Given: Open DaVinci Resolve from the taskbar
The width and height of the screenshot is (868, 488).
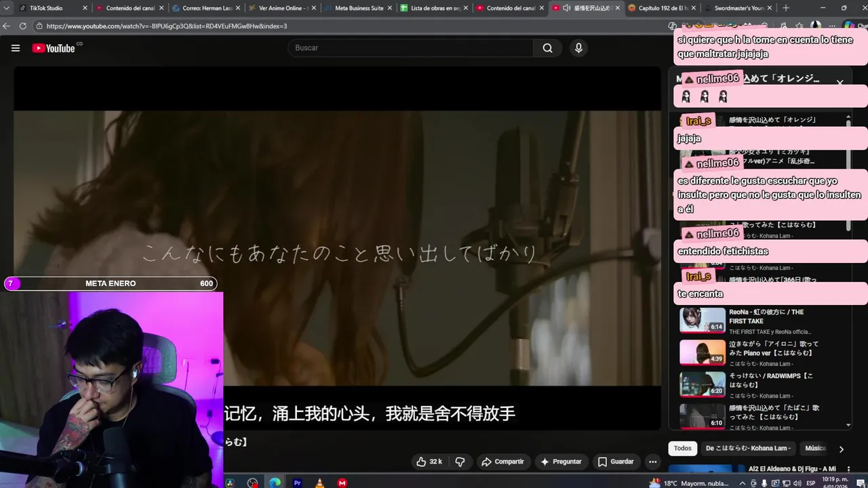Looking at the screenshot, I should [230, 483].
